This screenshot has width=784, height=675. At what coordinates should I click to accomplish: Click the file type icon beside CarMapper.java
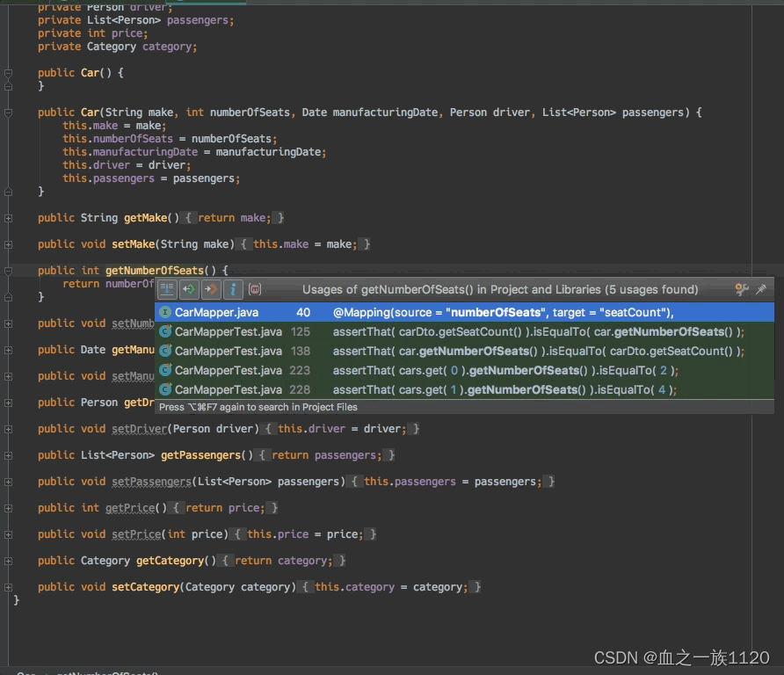click(167, 312)
